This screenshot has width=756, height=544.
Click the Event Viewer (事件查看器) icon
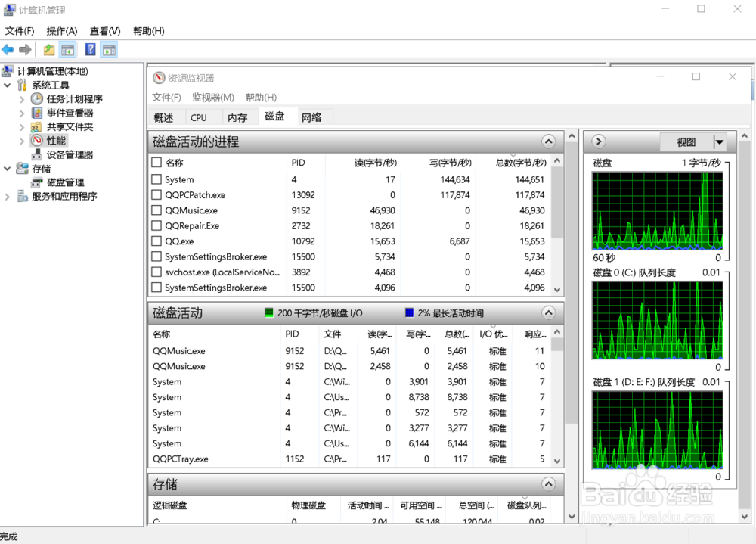point(36,113)
